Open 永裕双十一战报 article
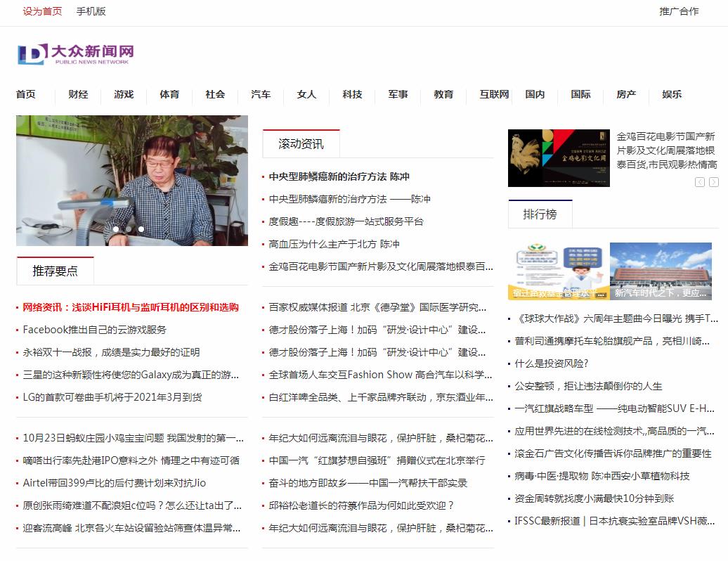Screen dimensions: 728x561 (x=111, y=352)
